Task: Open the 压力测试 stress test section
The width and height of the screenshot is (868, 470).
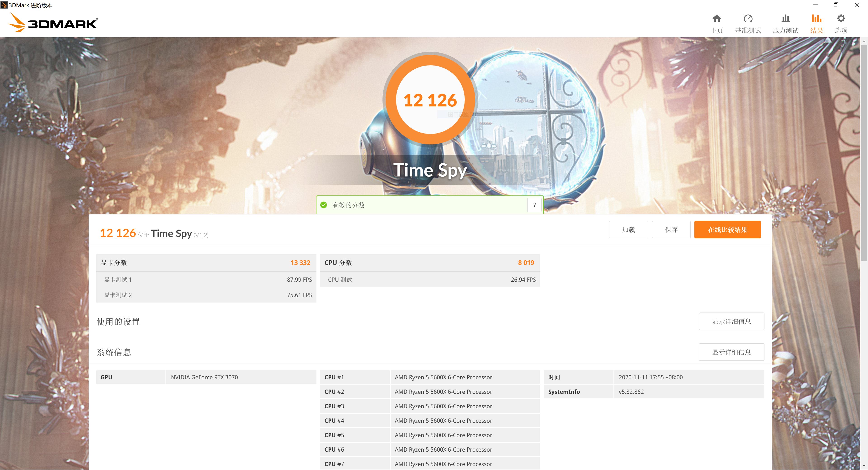Action: click(785, 23)
